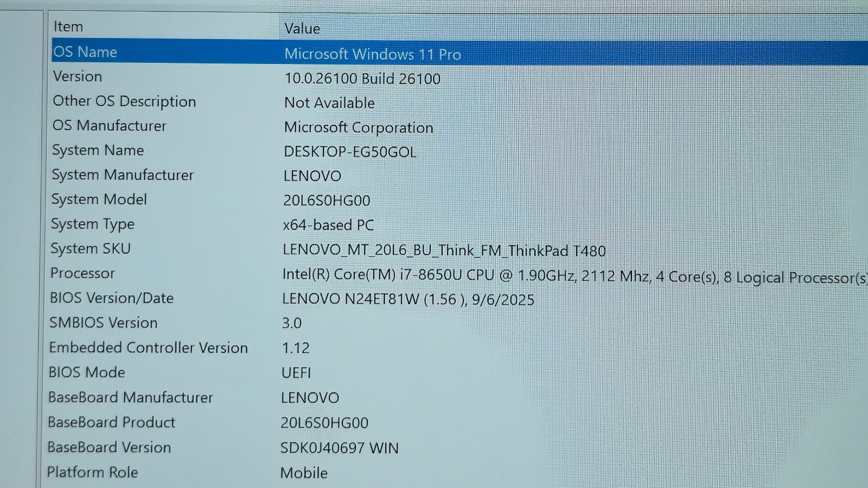The height and width of the screenshot is (488, 868).
Task: Select the Version row label
Action: [x=78, y=76]
